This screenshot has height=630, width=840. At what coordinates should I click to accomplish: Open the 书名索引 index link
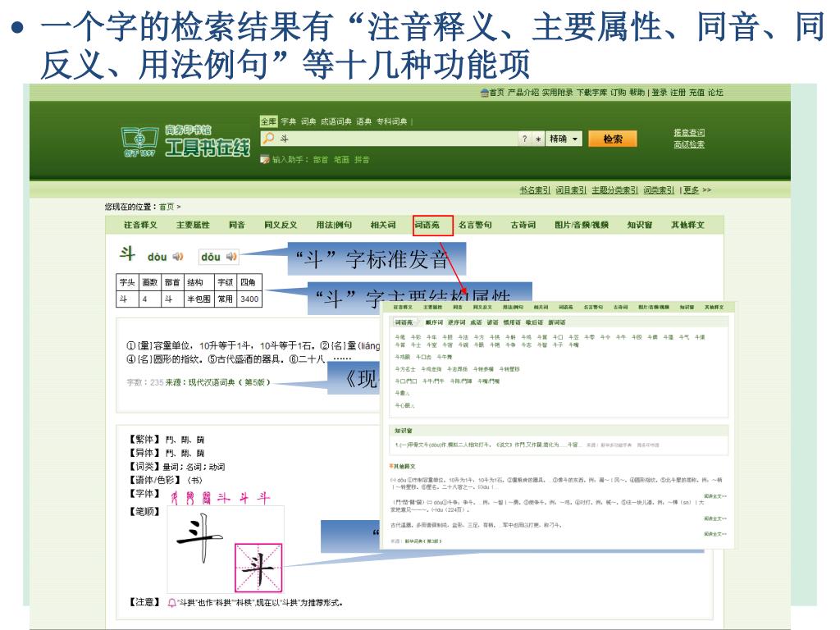[535, 190]
